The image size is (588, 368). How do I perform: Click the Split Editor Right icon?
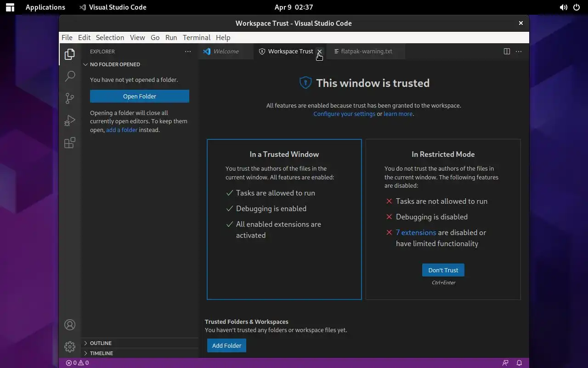click(507, 52)
